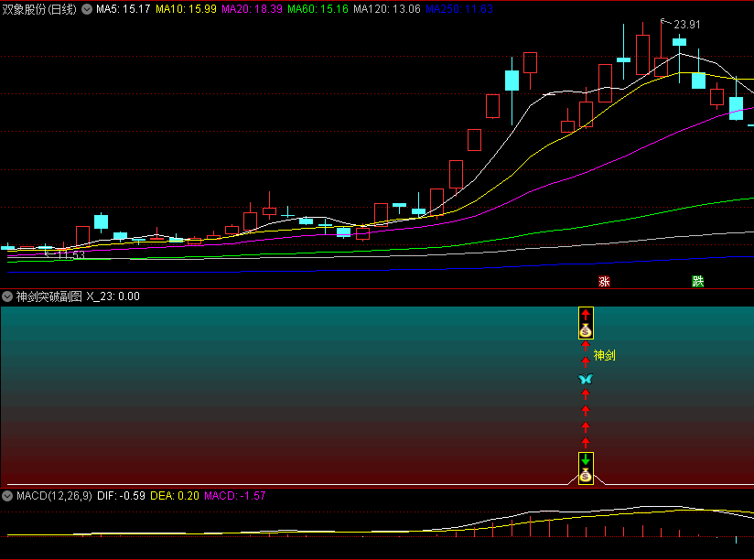Click the 双象股份(日线) chart title

39,9
